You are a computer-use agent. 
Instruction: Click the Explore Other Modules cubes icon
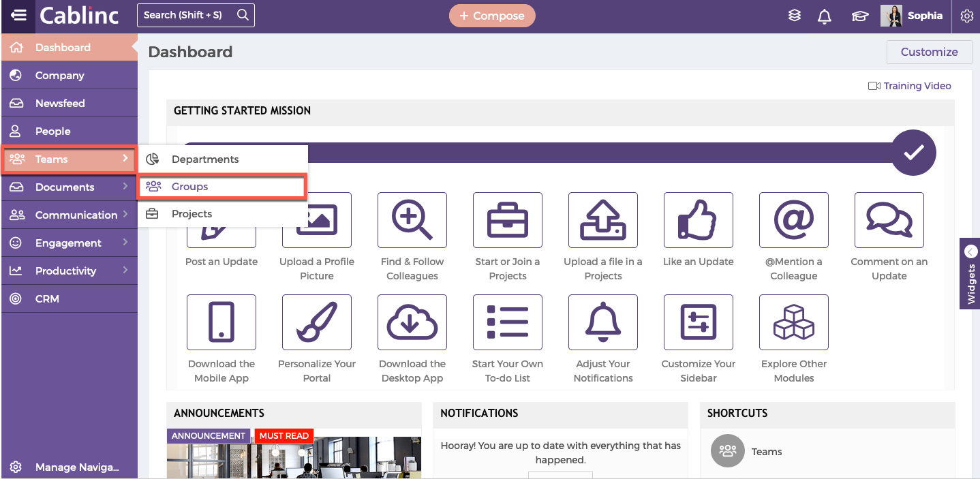tap(794, 322)
